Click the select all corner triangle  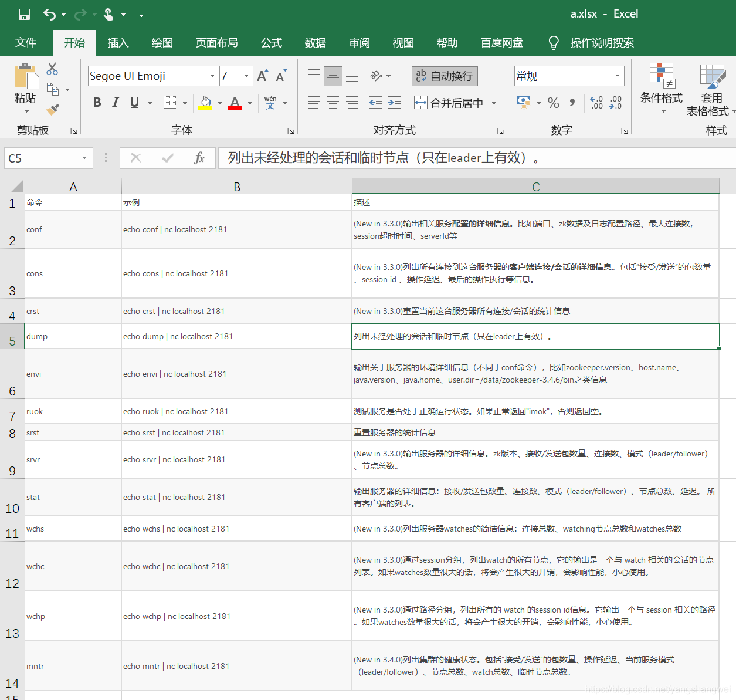(17, 187)
